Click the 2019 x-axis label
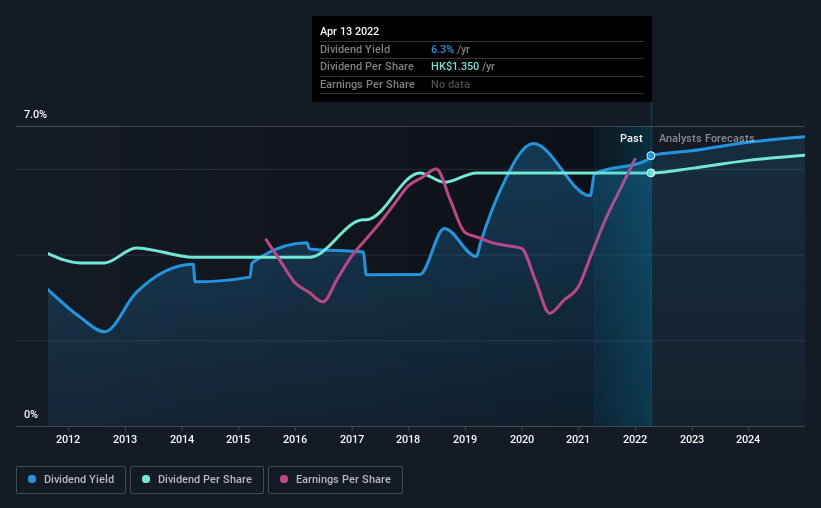821x508 pixels. click(x=465, y=439)
